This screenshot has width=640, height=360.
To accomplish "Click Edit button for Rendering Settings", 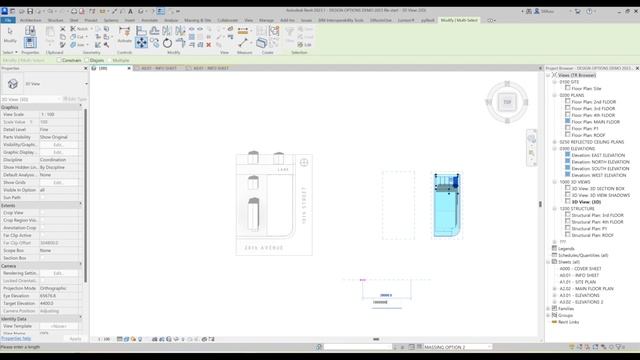I will (58, 273).
